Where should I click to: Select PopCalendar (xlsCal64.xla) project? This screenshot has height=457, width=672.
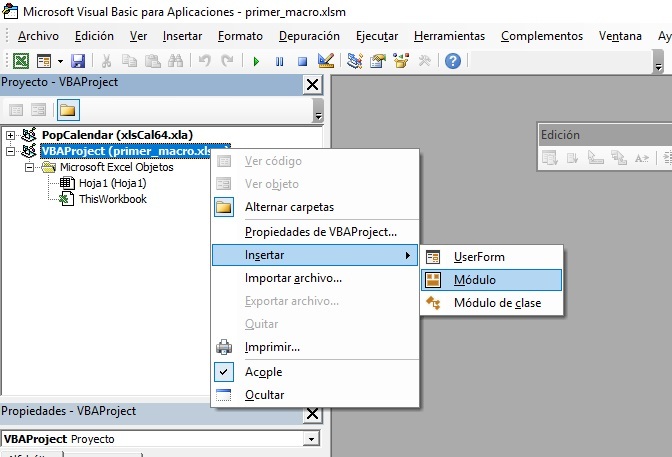click(117, 135)
